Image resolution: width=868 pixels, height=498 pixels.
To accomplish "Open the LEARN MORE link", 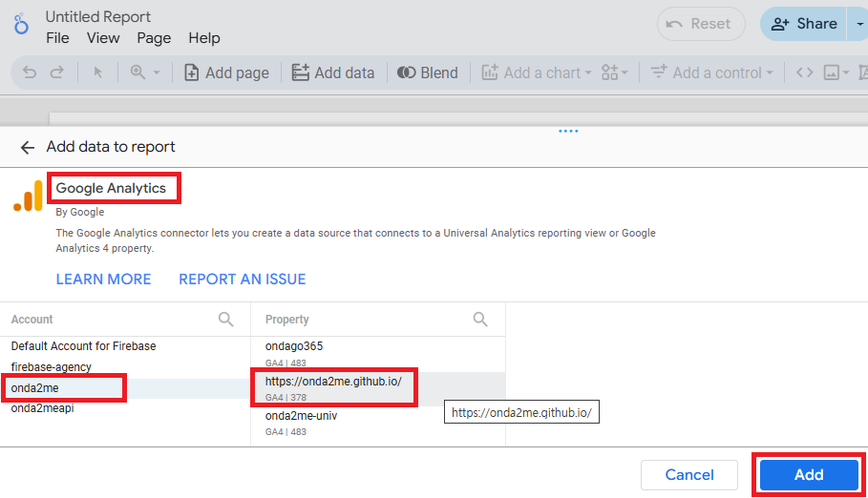I will point(103,280).
